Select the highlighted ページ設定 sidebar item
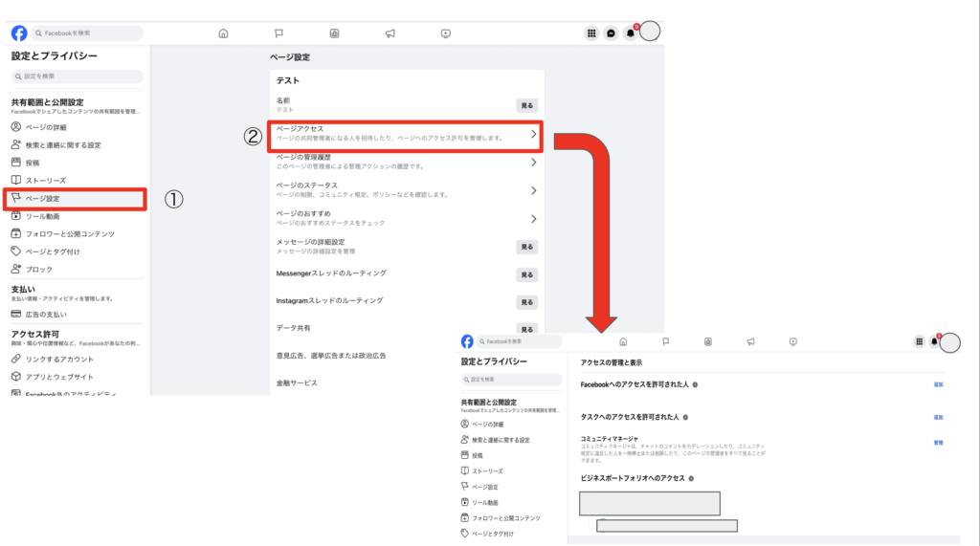Screen dimensions: 980x546 (x=75, y=199)
